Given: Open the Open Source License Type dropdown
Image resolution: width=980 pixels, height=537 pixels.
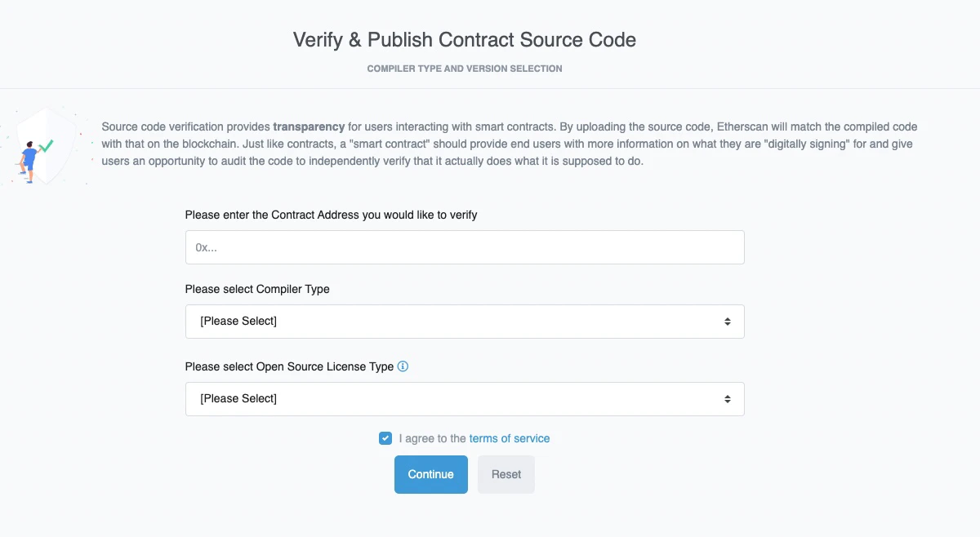Looking at the screenshot, I should coord(465,398).
